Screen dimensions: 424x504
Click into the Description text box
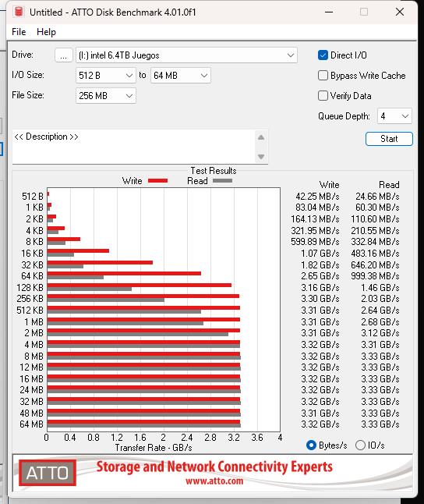(133, 146)
